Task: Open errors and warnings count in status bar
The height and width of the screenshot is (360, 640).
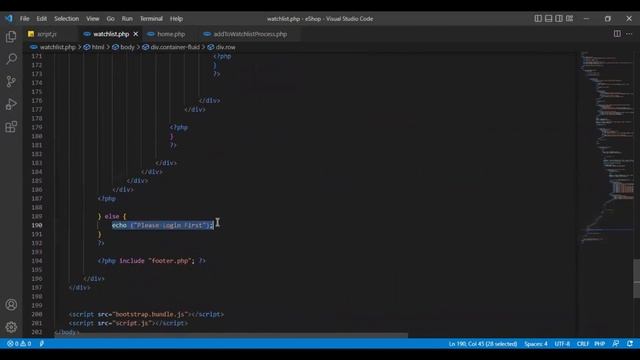Action: [19, 344]
